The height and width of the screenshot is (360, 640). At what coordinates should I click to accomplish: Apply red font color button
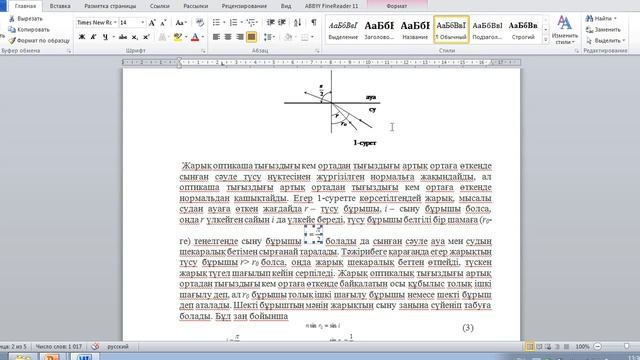tap(195, 37)
